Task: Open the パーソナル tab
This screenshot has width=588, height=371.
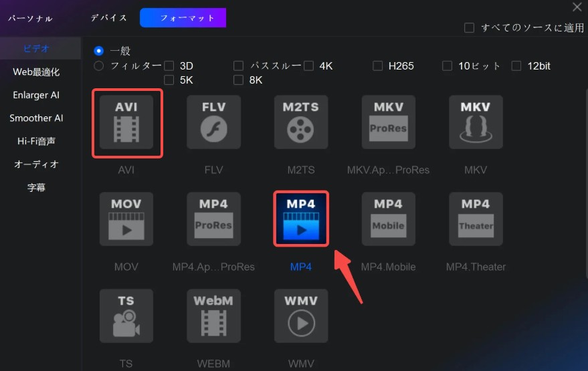Action: [x=30, y=18]
